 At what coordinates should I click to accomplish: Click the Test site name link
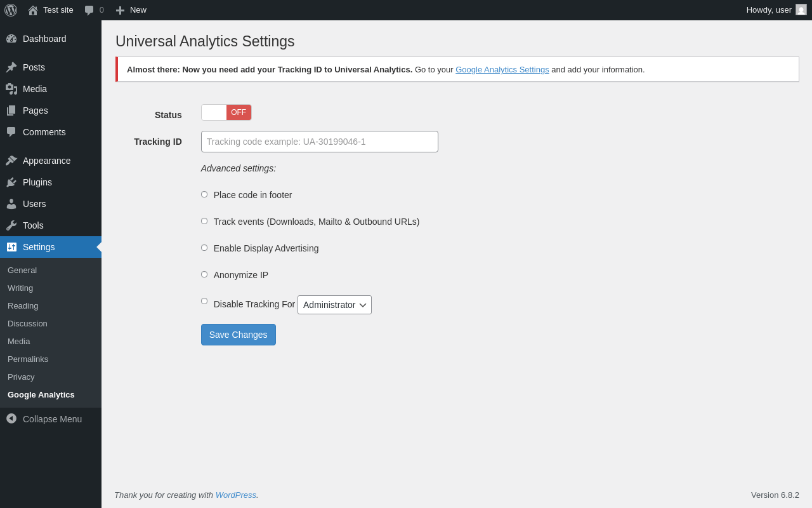point(58,10)
